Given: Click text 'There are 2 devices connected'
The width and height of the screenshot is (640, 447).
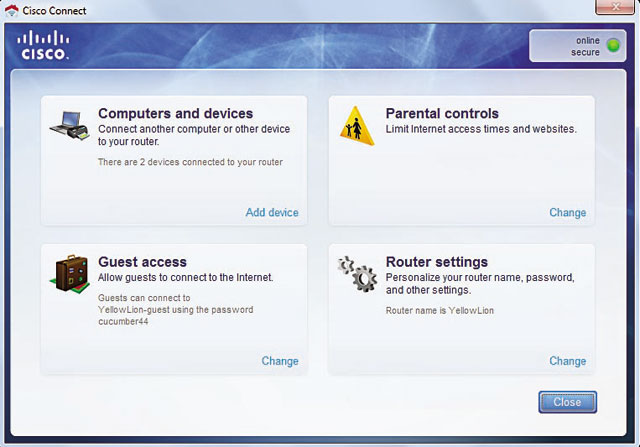Looking at the screenshot, I should [x=190, y=162].
